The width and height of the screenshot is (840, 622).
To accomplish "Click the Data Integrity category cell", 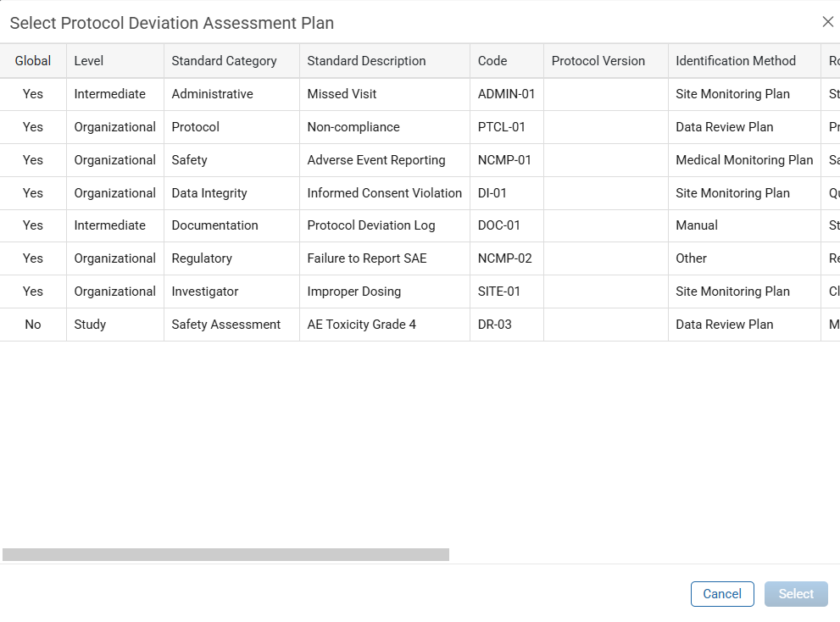I will click(231, 193).
